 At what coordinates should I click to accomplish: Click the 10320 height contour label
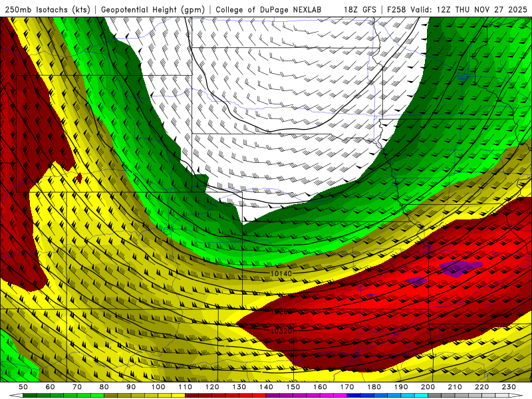(281, 331)
